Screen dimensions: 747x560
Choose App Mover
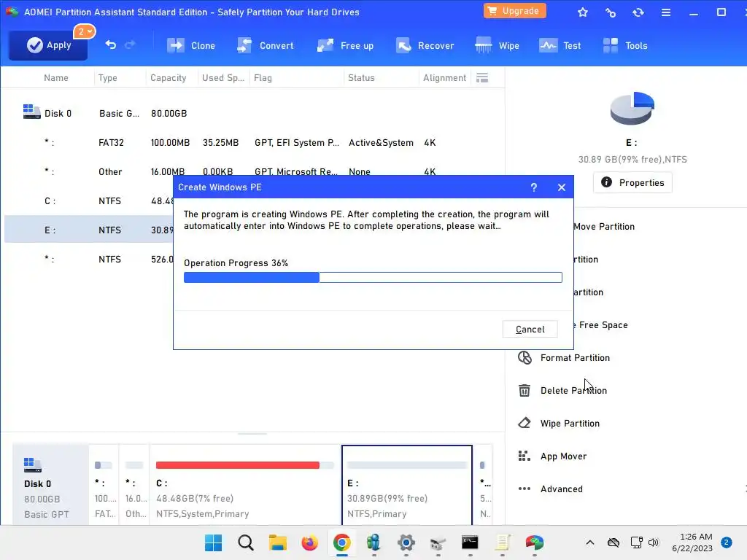pos(563,456)
